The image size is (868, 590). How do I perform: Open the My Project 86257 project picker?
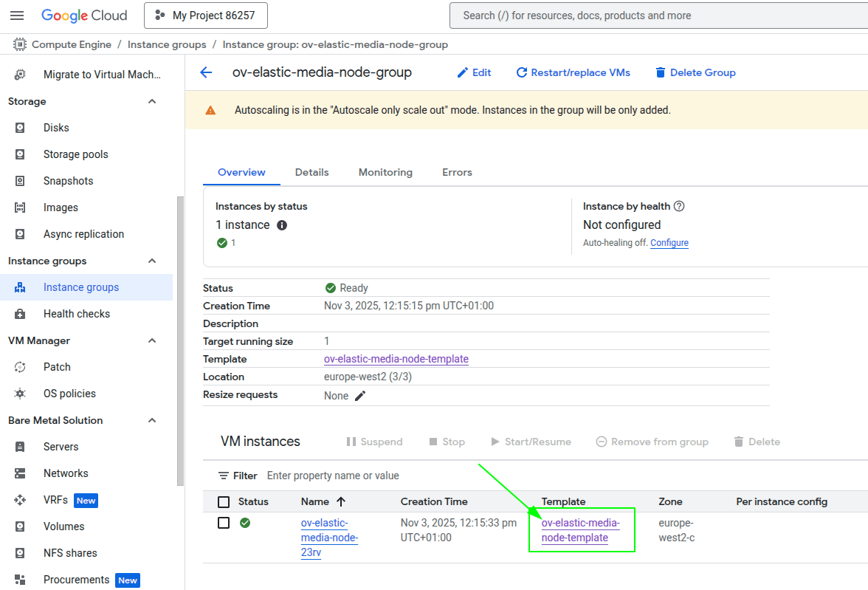pyautogui.click(x=205, y=16)
